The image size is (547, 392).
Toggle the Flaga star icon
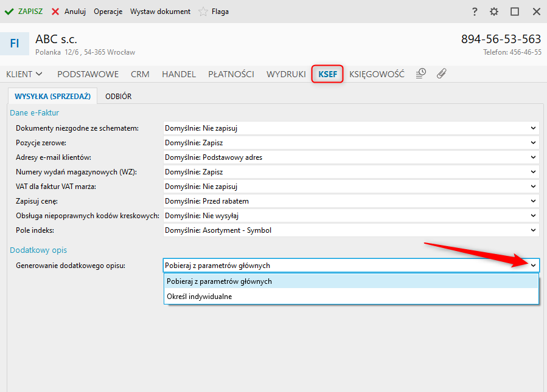pos(203,12)
